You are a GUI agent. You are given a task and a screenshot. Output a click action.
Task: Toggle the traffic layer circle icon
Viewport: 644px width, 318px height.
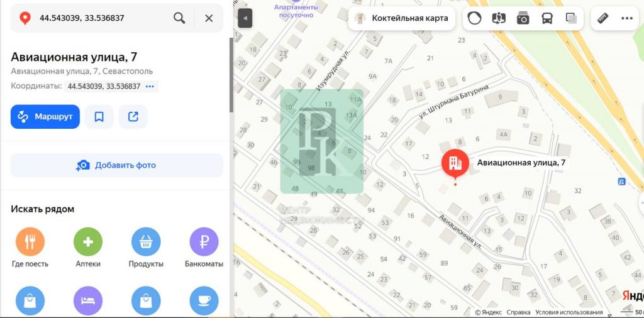pos(474,18)
